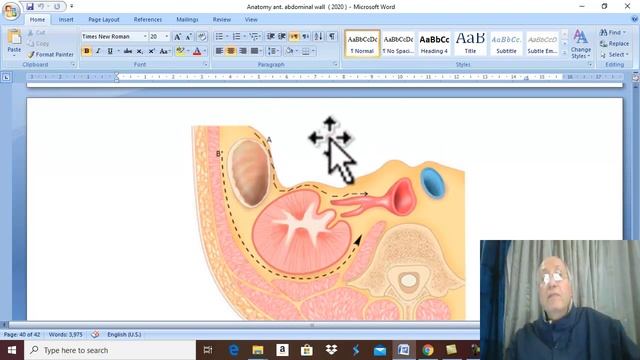Open Change Styles options
Image resolution: width=640 pixels, height=360 pixels.
pyautogui.click(x=580, y=44)
